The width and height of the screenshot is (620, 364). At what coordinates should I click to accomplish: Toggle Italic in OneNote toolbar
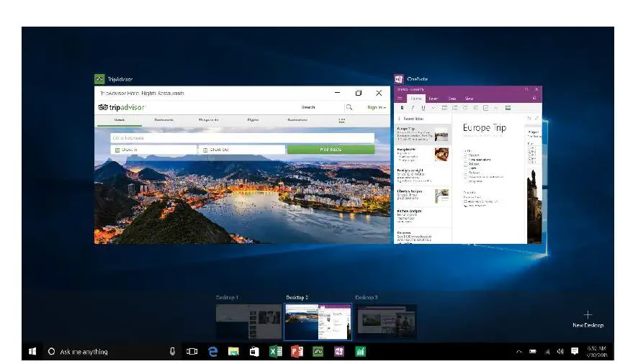413,108
